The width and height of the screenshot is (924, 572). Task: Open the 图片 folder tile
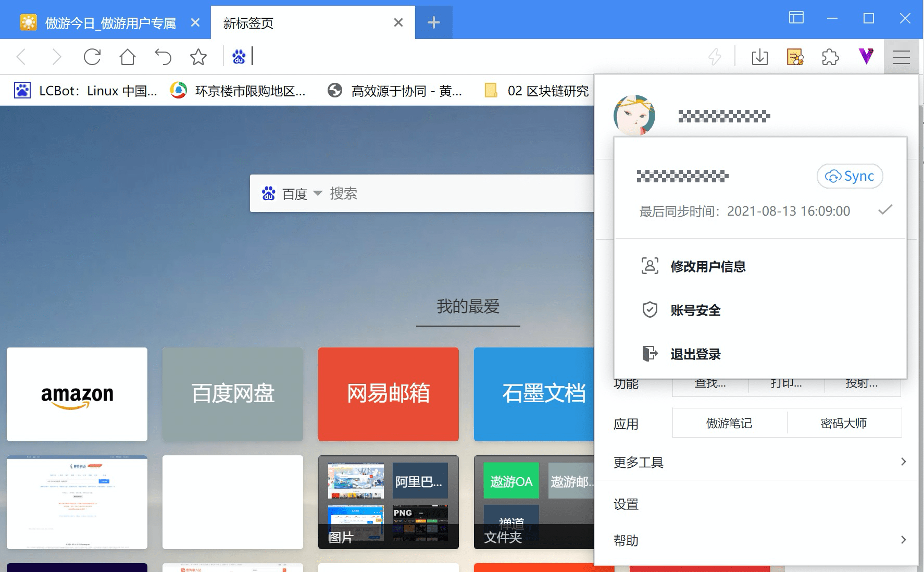pos(389,502)
